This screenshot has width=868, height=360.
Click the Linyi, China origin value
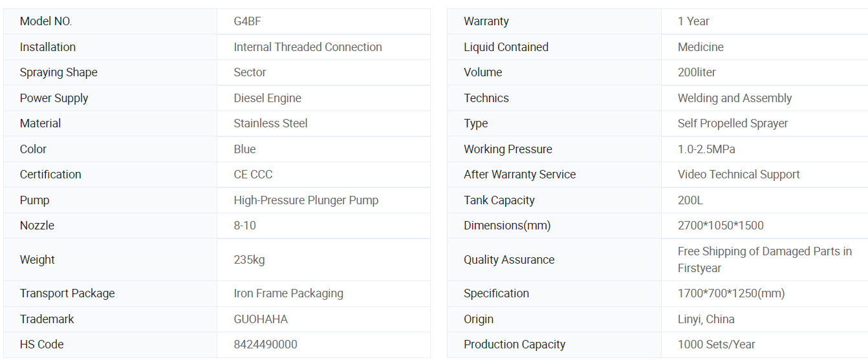pyautogui.click(x=706, y=319)
